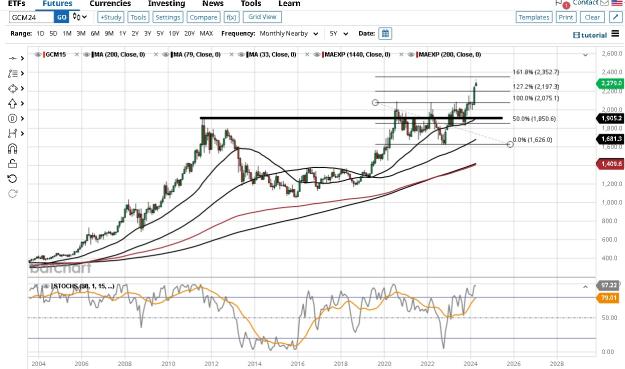Click the +Study button

tap(111, 17)
